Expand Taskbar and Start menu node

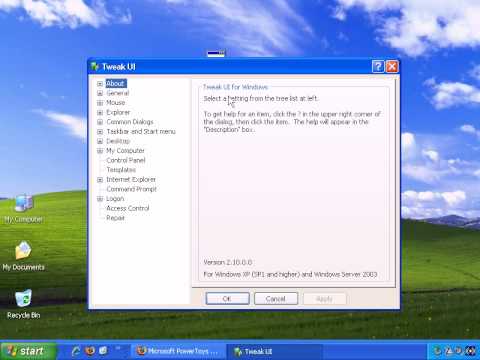tap(100, 132)
